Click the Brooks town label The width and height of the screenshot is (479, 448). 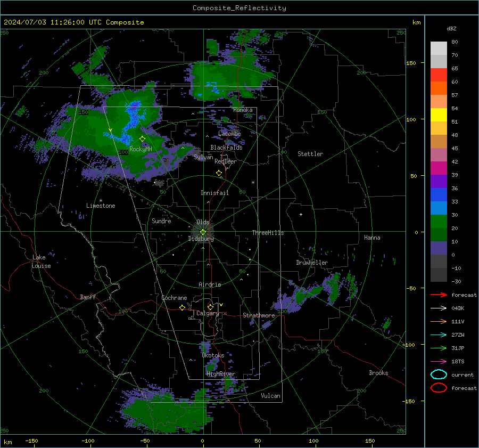point(378,373)
